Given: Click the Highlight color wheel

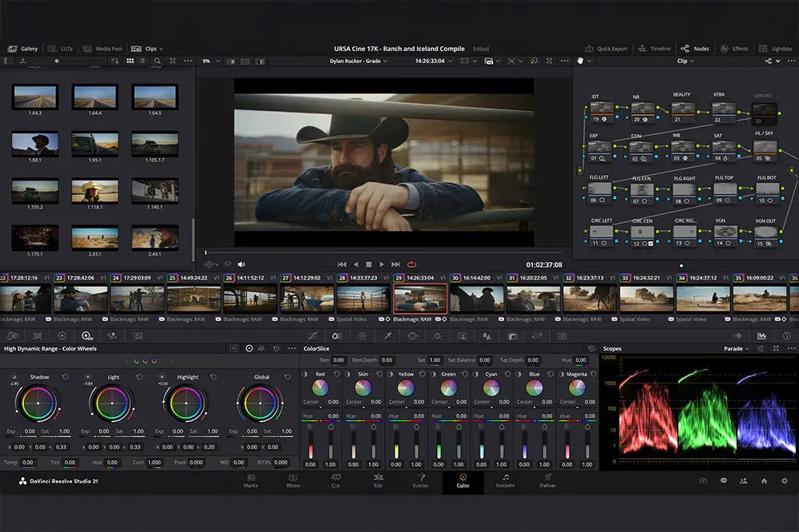Looking at the screenshot, I should tap(187, 403).
